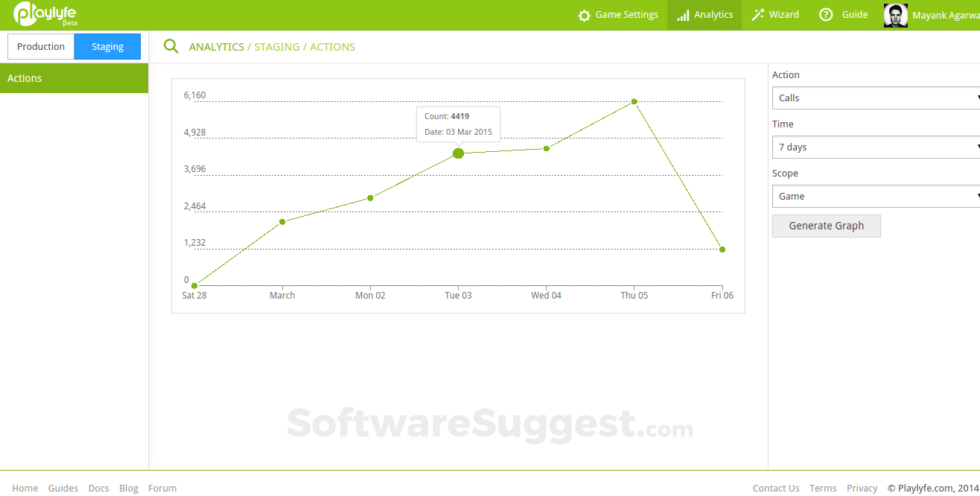Select the Staging environment toggle
This screenshot has height=496, width=980.
(107, 45)
